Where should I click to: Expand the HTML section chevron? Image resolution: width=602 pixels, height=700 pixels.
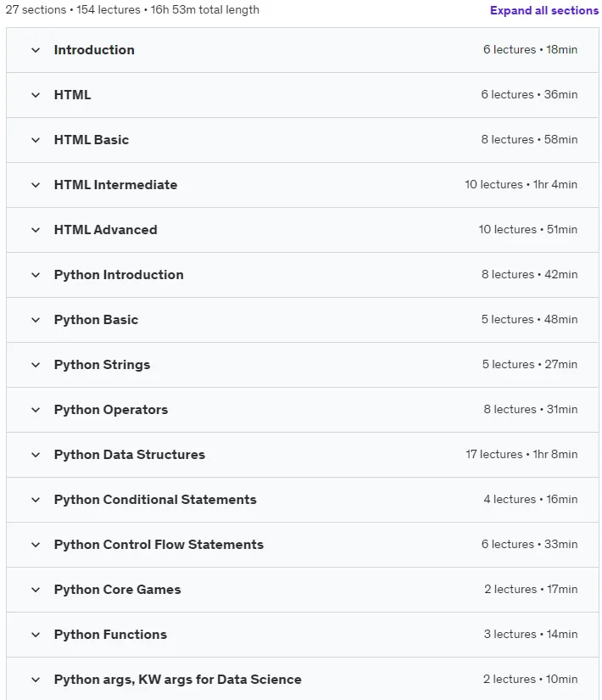tap(36, 95)
